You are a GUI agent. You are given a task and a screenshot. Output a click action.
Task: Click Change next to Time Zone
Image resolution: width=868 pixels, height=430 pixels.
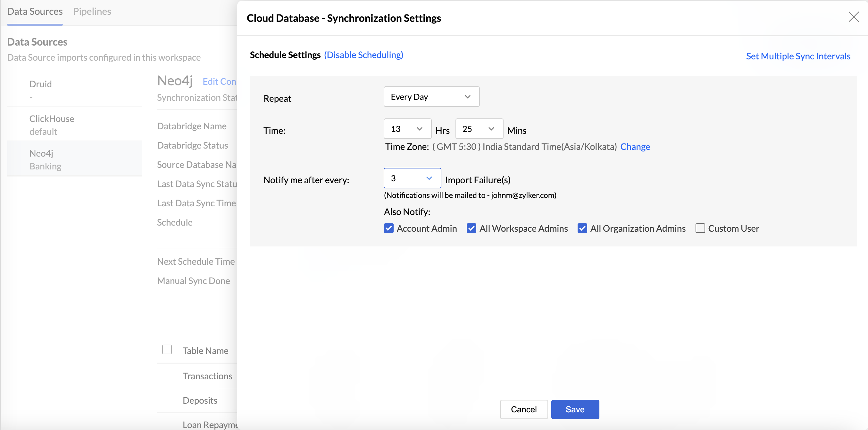pyautogui.click(x=635, y=147)
